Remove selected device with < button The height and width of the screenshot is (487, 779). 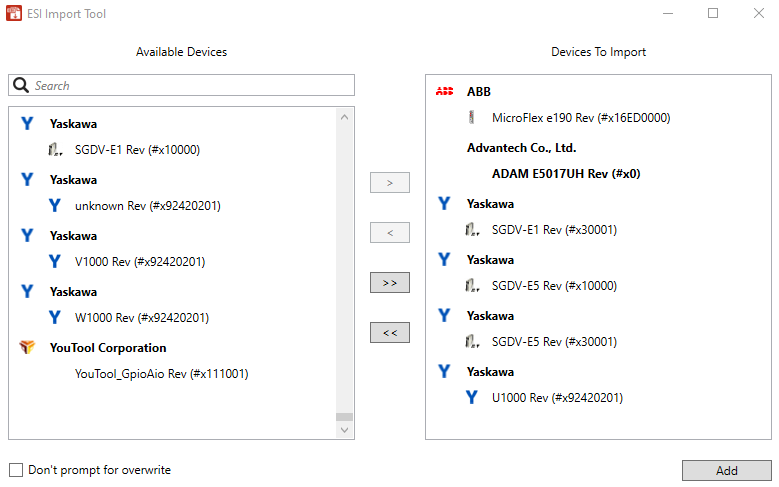(x=390, y=233)
